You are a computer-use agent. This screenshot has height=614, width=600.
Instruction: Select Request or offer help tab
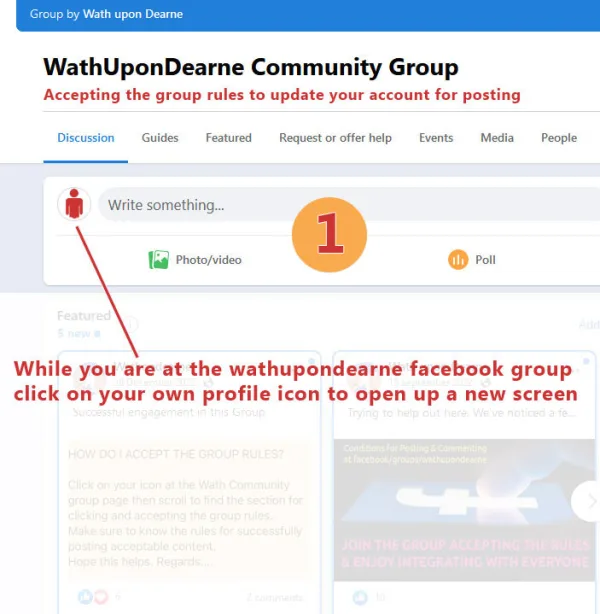click(x=335, y=138)
